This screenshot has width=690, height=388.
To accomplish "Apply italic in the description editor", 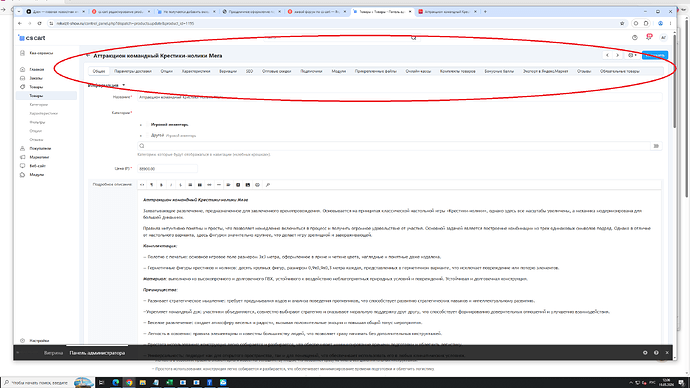I will 171,185.
